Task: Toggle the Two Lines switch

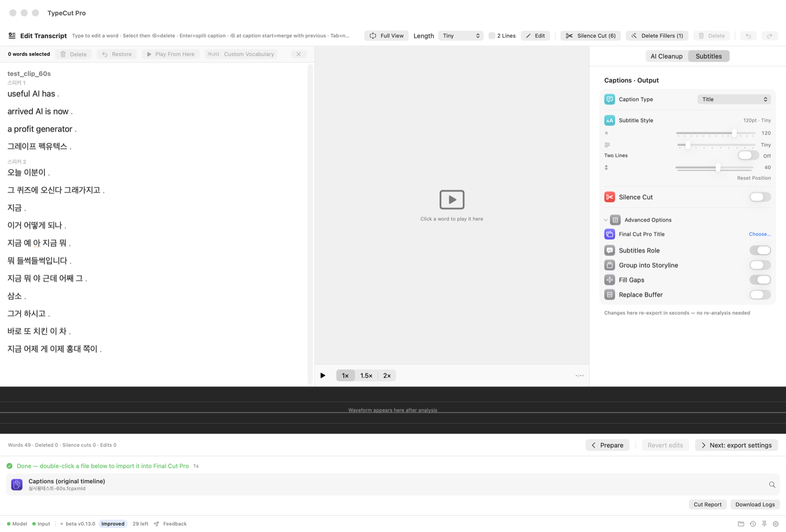Action: tap(748, 155)
